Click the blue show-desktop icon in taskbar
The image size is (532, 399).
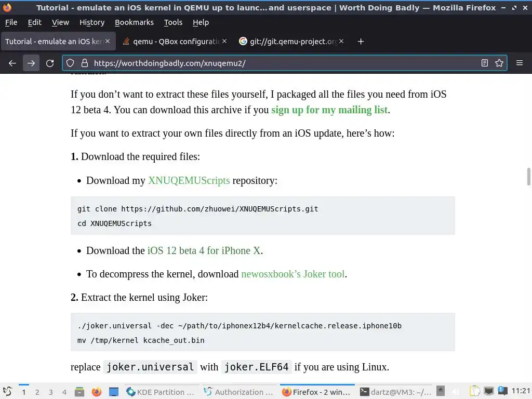point(114,392)
